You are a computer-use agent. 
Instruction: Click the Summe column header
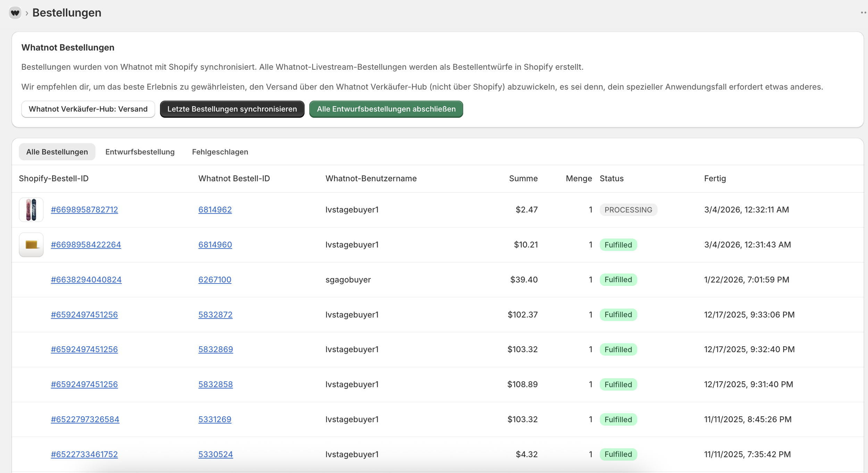(x=523, y=178)
